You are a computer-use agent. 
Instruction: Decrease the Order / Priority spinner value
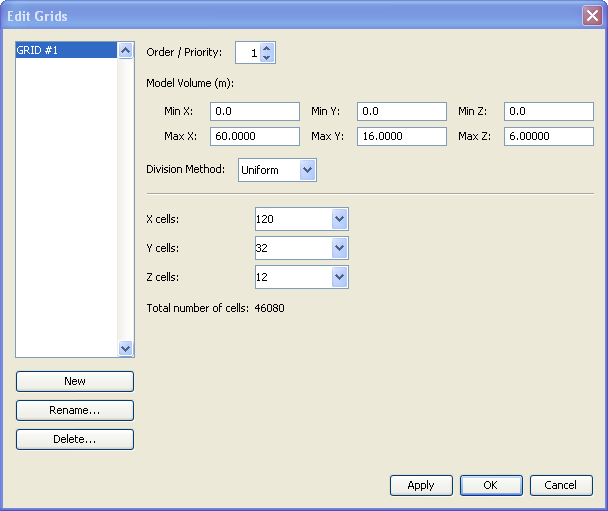coord(266,58)
